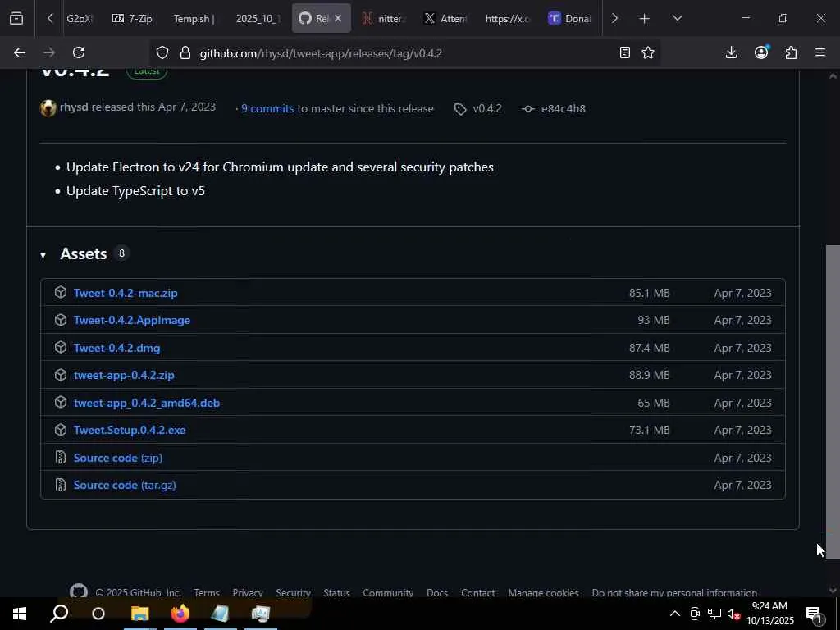Reload the current GitHub page

point(79,52)
